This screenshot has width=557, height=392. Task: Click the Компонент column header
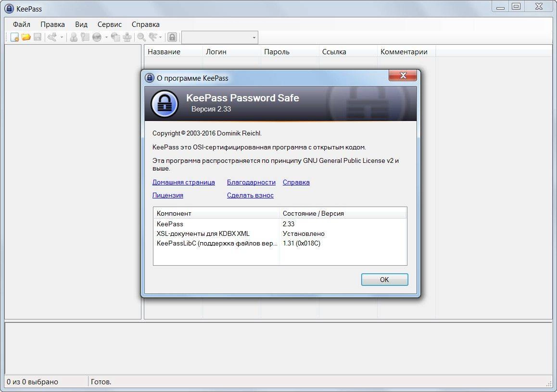[216, 214]
